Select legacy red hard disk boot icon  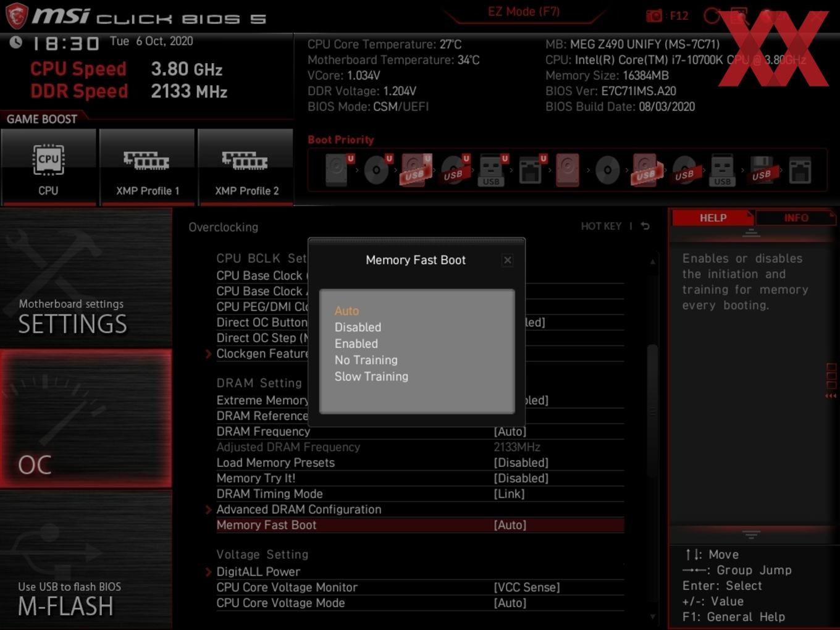(x=568, y=170)
